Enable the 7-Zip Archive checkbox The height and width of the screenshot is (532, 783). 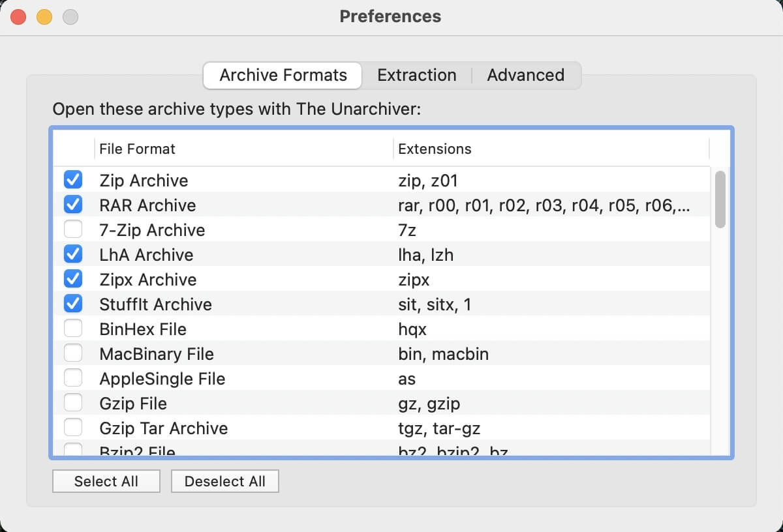click(x=73, y=229)
